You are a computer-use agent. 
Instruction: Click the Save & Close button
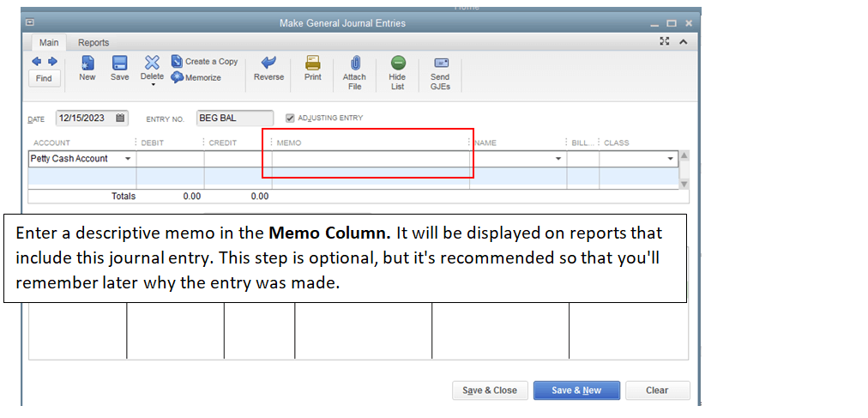click(490, 391)
